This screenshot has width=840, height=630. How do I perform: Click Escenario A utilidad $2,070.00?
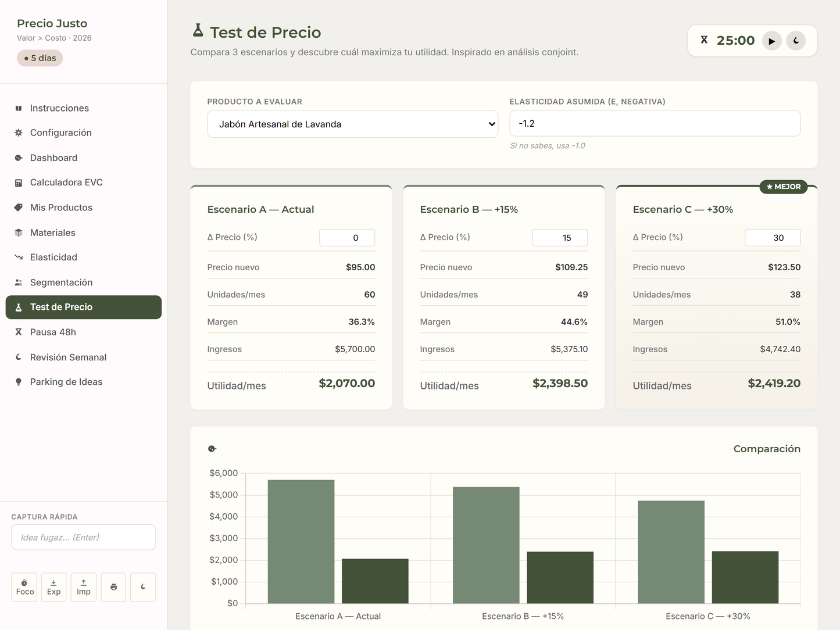click(x=347, y=384)
